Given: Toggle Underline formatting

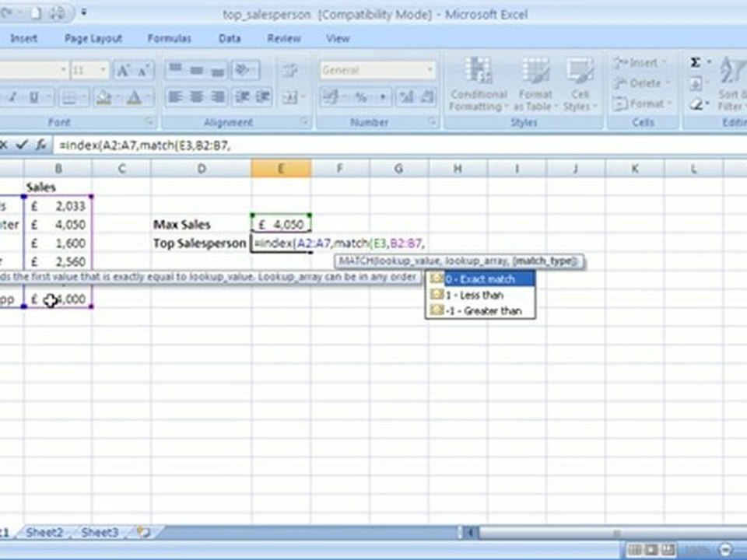Looking at the screenshot, I should (x=33, y=98).
